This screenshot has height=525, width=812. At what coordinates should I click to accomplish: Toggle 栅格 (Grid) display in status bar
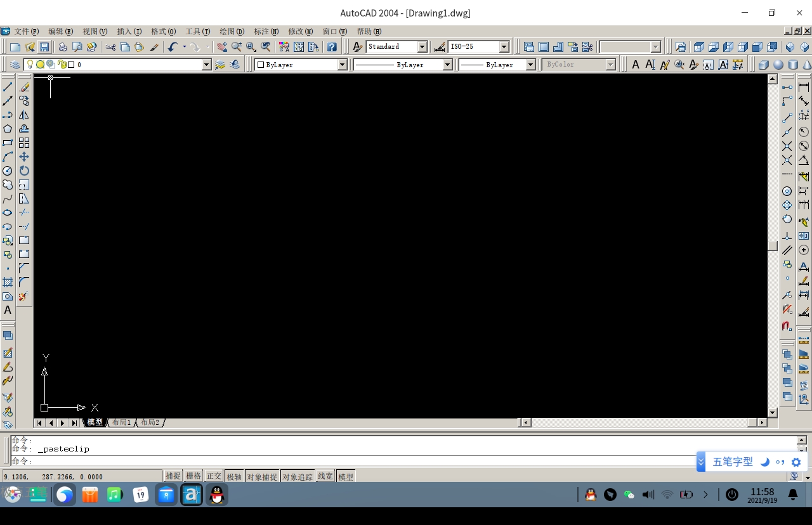pyautogui.click(x=193, y=476)
